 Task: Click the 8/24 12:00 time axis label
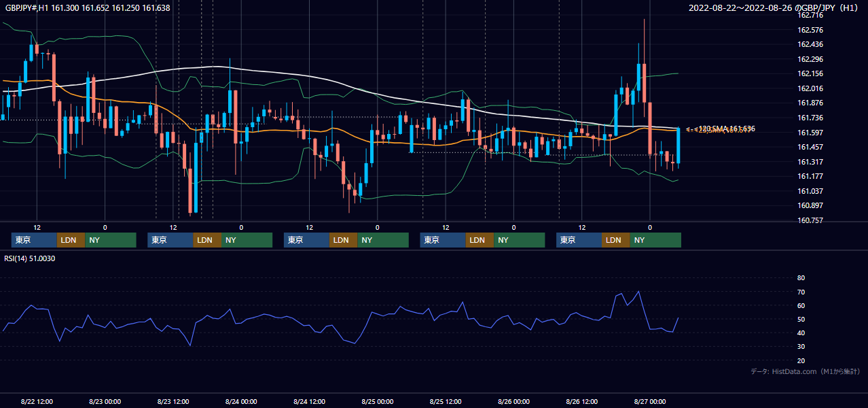click(x=310, y=402)
